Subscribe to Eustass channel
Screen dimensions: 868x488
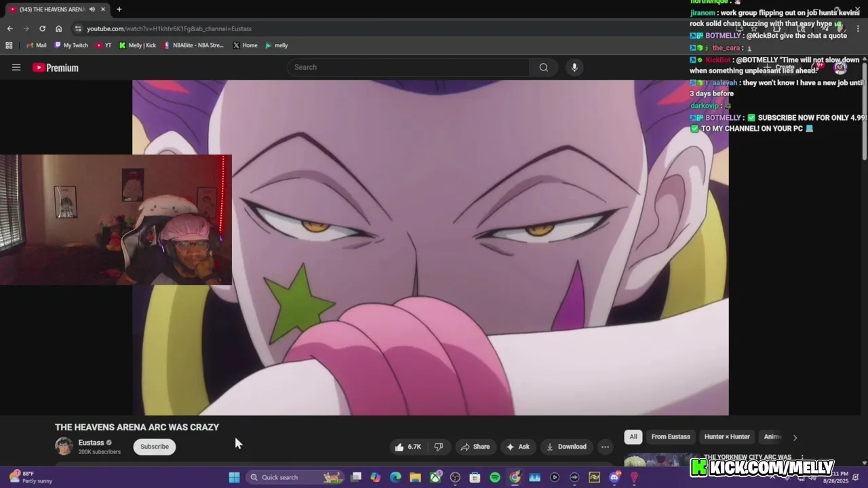click(x=155, y=447)
